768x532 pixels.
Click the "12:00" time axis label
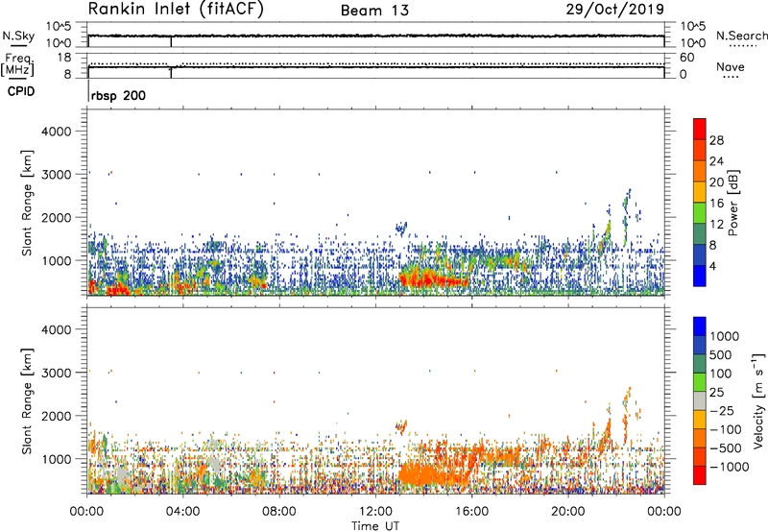[x=375, y=512]
